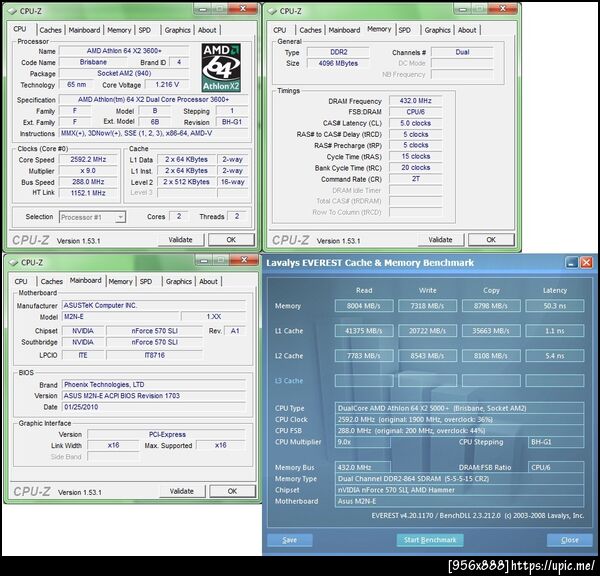This screenshot has height=576, width=600.
Task: Open Caches tab in top-right CPU-Z window
Action: (310, 30)
